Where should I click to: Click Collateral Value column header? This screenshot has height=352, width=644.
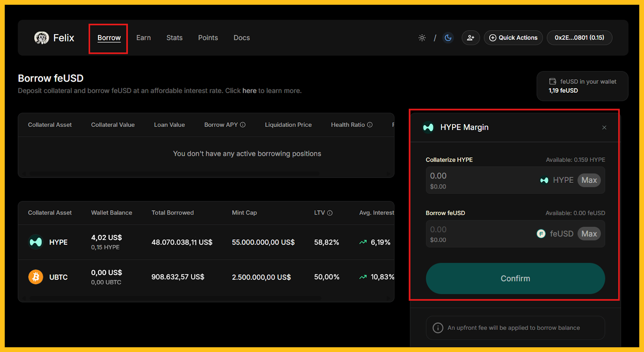(113, 125)
